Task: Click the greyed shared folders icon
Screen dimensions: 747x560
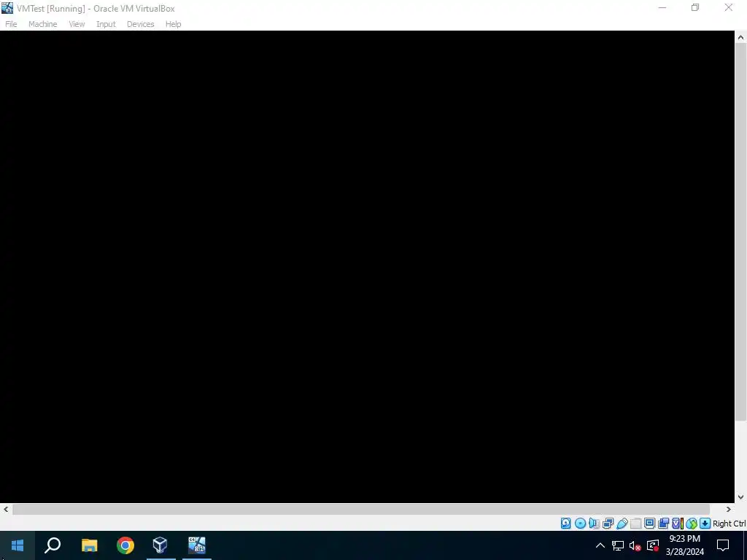Action: pyautogui.click(x=635, y=524)
